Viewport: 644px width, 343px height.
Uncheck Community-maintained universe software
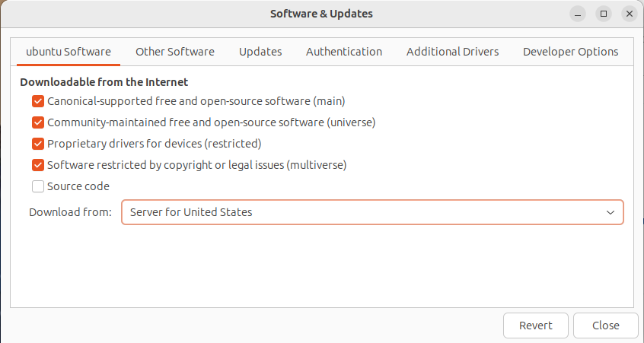click(38, 122)
